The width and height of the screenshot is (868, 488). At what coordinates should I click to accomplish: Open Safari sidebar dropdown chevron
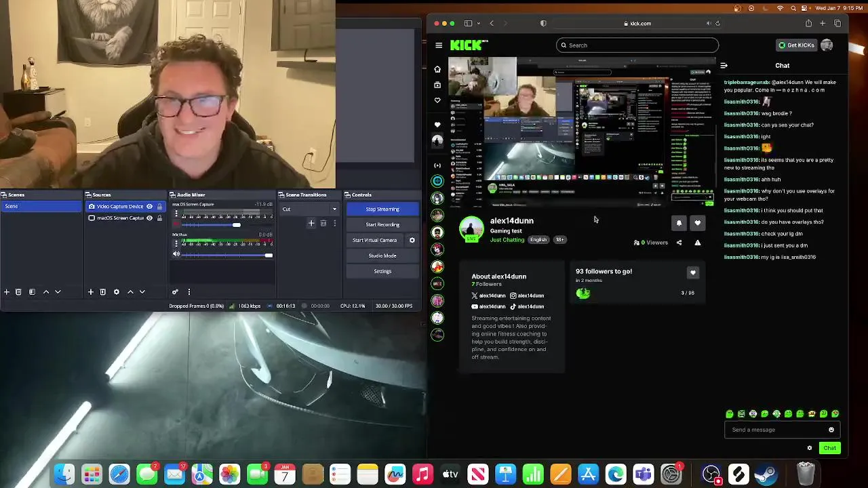click(x=477, y=24)
